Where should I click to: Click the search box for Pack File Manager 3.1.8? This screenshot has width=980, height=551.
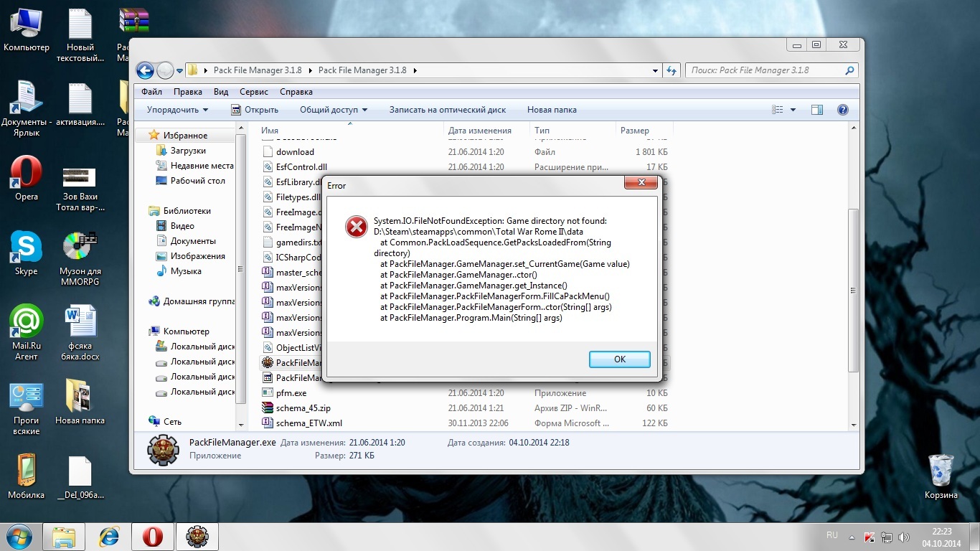(771, 70)
